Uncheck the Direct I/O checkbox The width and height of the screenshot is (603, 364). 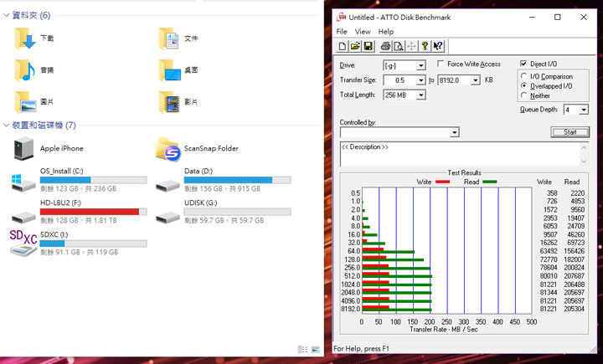524,64
